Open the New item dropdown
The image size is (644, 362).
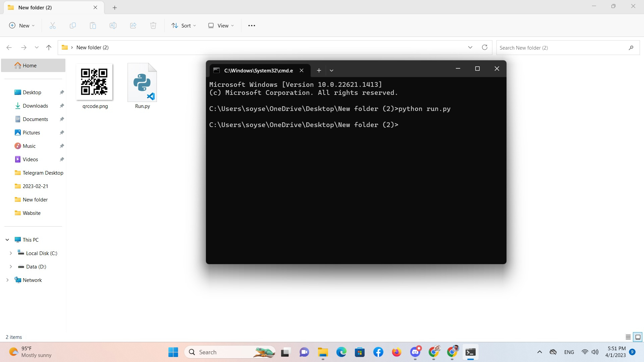(22, 25)
